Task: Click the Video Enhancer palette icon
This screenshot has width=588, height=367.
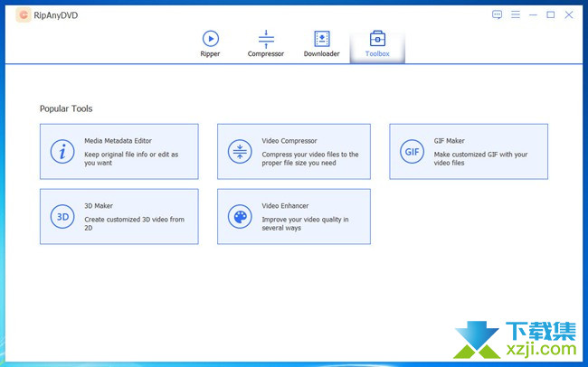Action: tap(240, 216)
